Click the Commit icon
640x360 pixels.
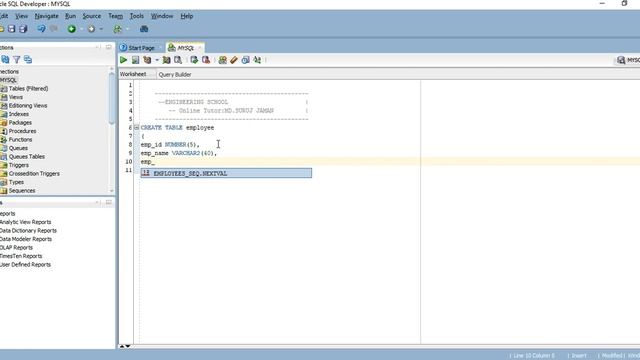point(194,60)
